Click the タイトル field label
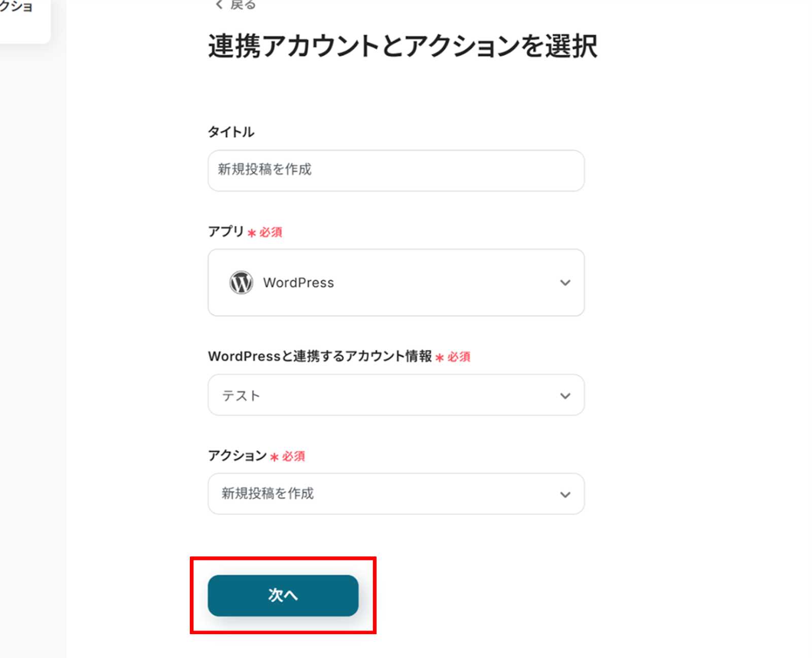812x658 pixels. point(231,132)
